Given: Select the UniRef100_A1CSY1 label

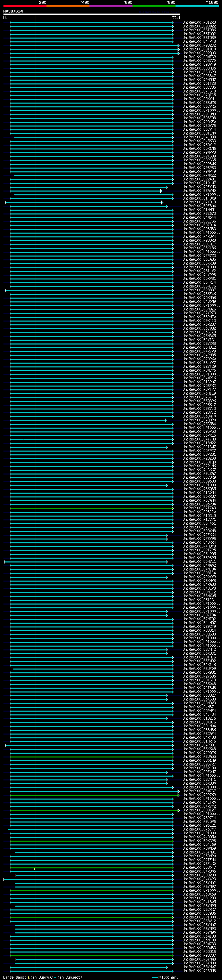Looking at the screenshot, I should 199,519.
